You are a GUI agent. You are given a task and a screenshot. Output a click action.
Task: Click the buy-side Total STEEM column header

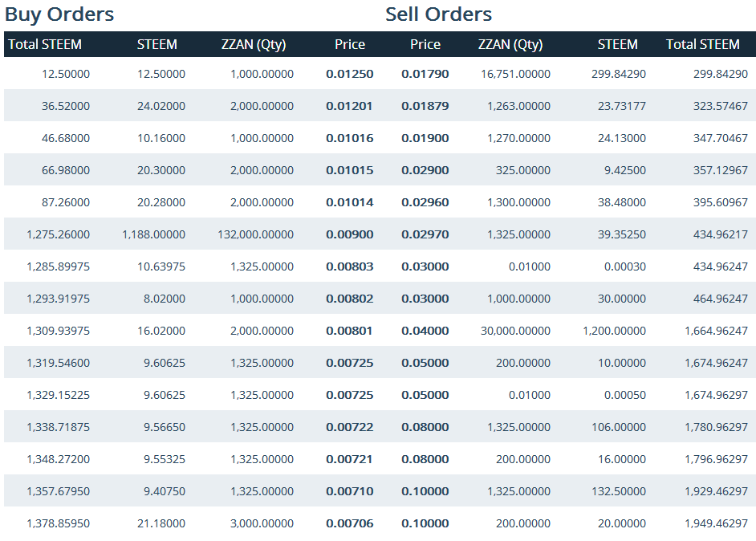click(x=45, y=45)
